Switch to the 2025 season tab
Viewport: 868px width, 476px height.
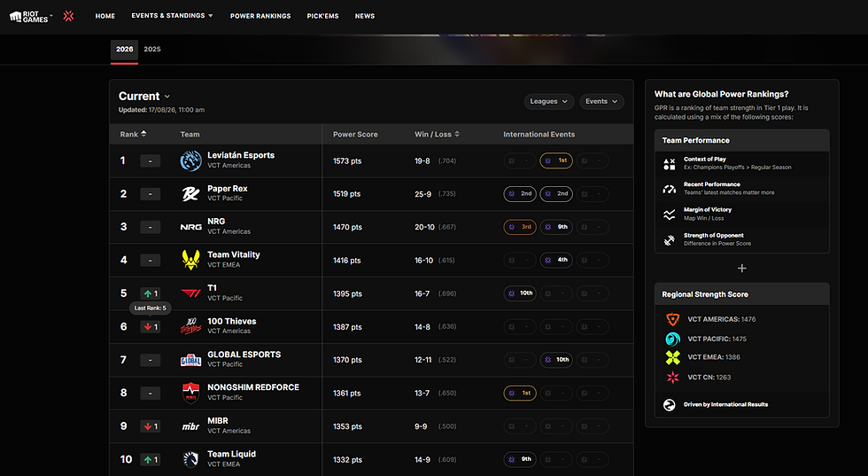[x=152, y=50]
